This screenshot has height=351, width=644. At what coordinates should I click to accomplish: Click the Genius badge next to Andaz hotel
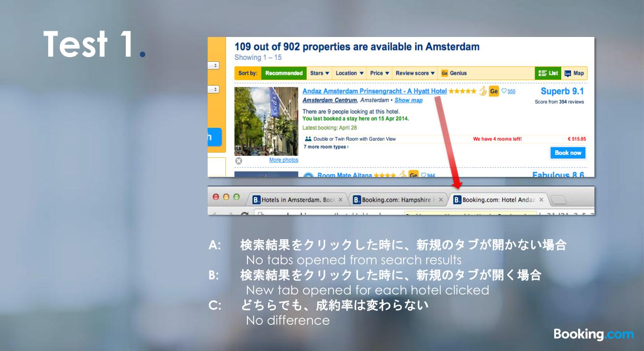pyautogui.click(x=493, y=91)
